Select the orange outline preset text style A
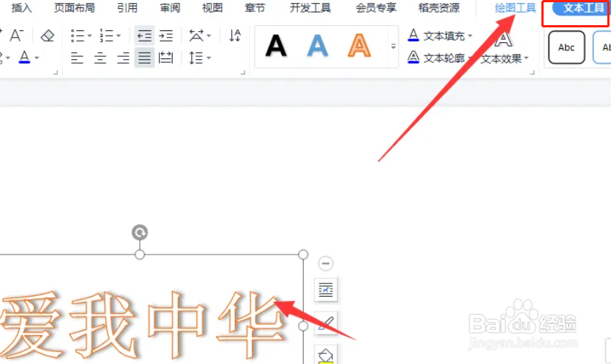 [x=359, y=46]
